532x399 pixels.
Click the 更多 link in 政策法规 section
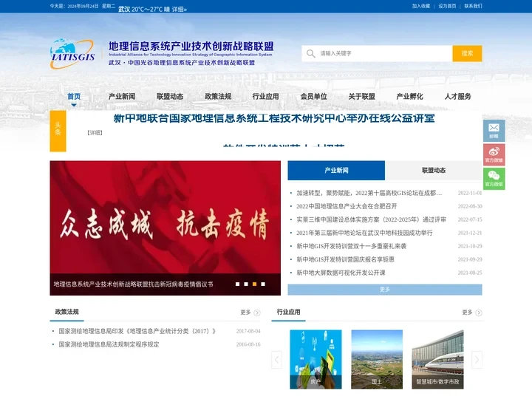[245, 313]
